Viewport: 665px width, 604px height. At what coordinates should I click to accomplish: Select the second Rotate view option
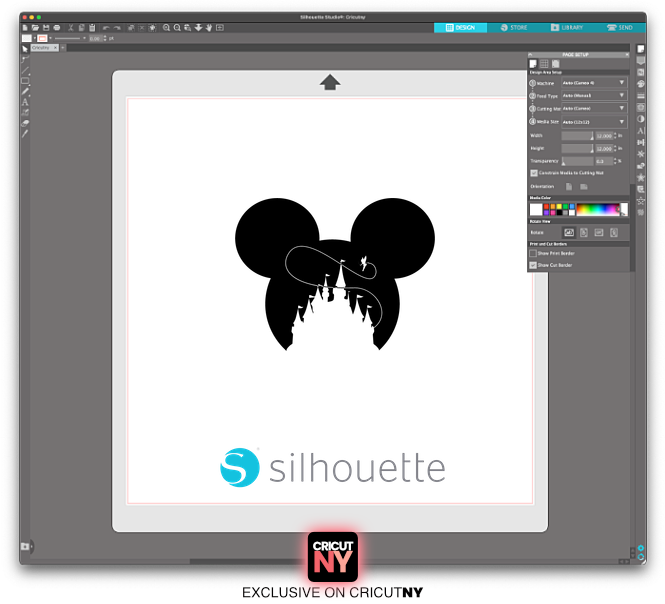point(584,232)
